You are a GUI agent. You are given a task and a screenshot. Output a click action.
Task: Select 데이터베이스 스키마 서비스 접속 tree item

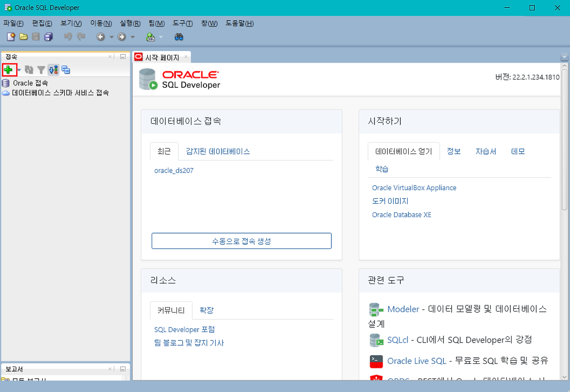pos(60,93)
